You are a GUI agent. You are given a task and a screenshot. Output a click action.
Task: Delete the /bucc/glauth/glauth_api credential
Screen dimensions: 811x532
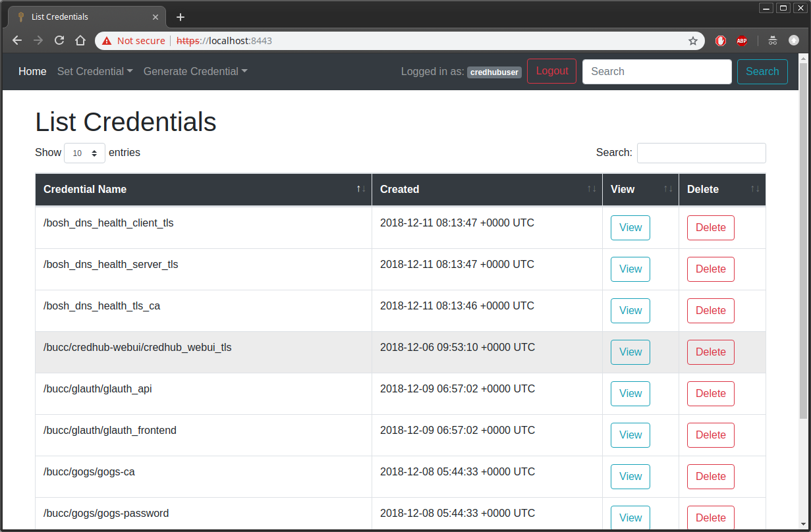point(711,394)
